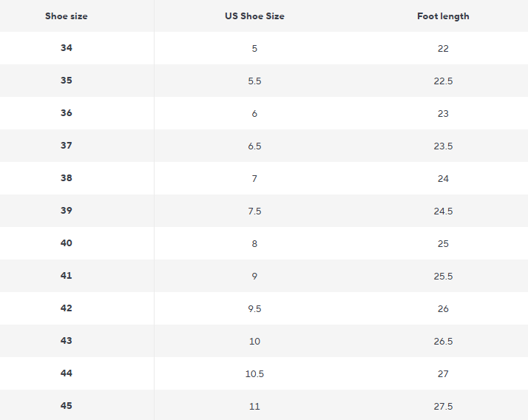Select the US shoe size 11 value
This screenshot has height=420, width=528.
click(x=254, y=407)
